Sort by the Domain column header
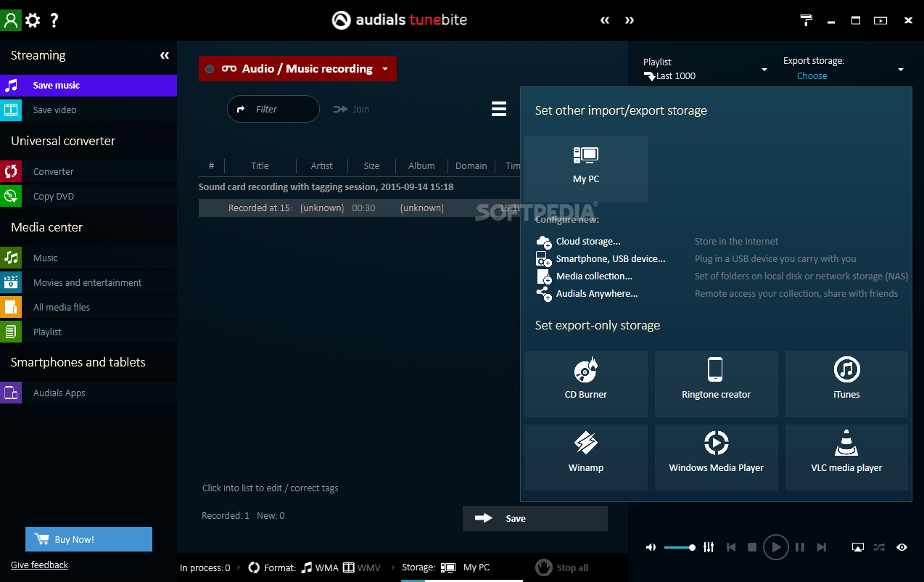This screenshot has height=582, width=924. click(471, 166)
